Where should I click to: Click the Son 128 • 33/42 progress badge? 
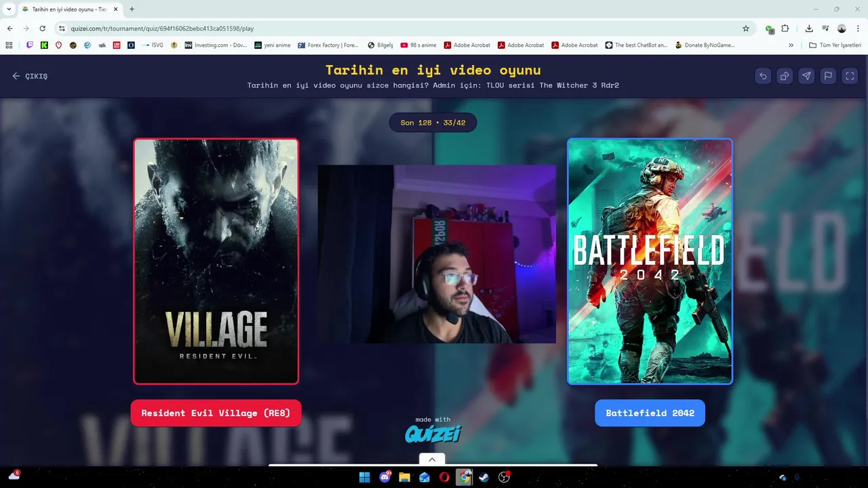click(x=433, y=123)
